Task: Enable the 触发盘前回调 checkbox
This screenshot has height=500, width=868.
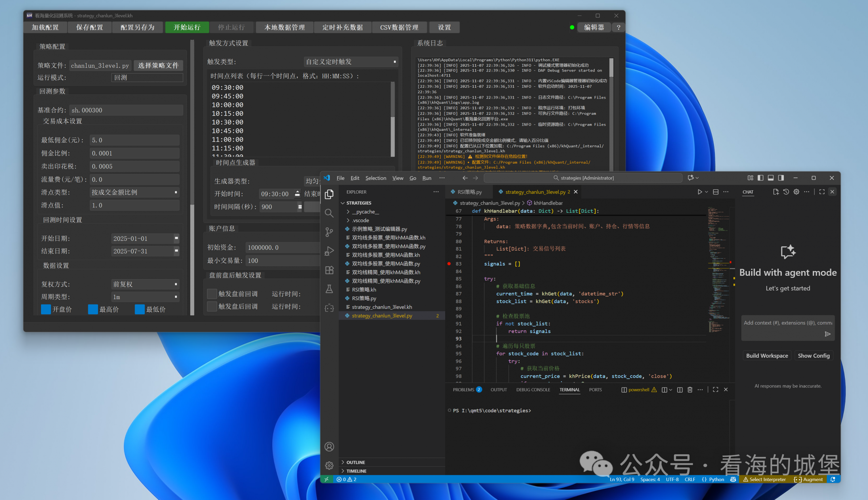Action: coord(212,294)
